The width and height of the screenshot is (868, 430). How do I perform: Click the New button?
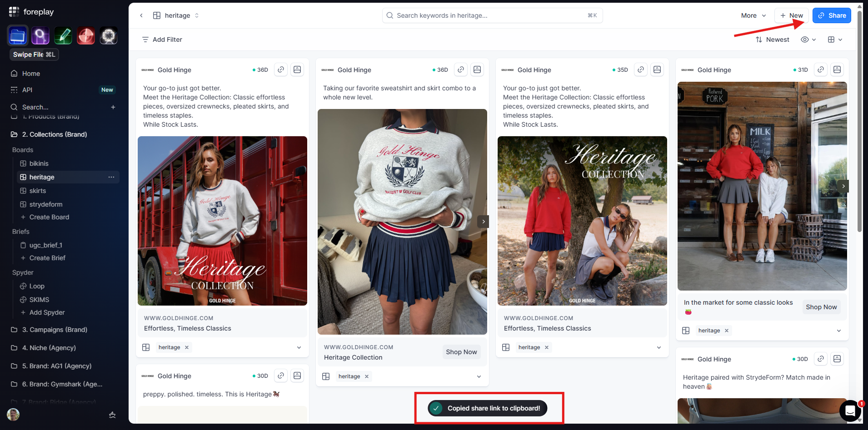(x=792, y=15)
